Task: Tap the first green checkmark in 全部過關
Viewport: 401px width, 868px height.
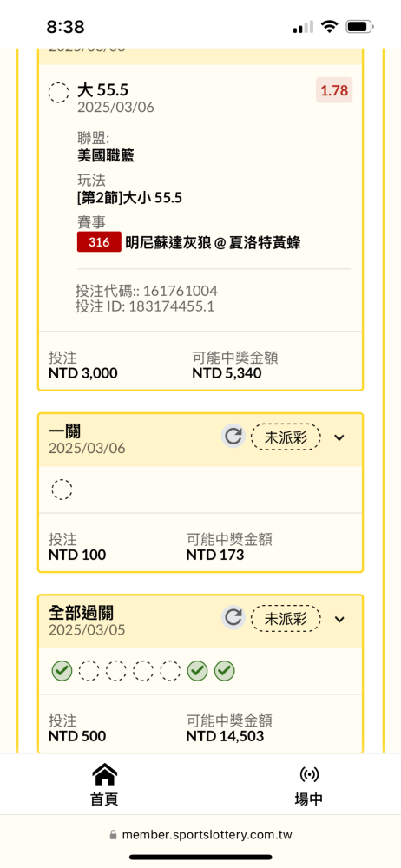Action: click(x=62, y=671)
